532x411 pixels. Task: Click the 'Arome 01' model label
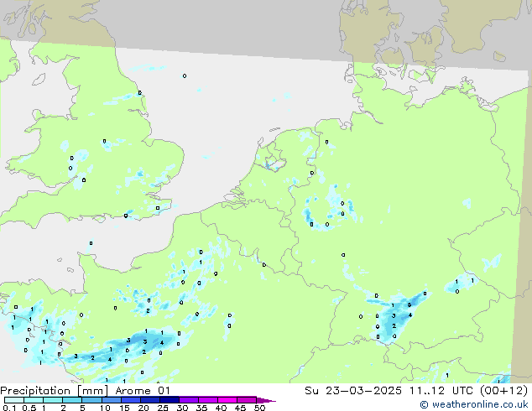pos(143,391)
